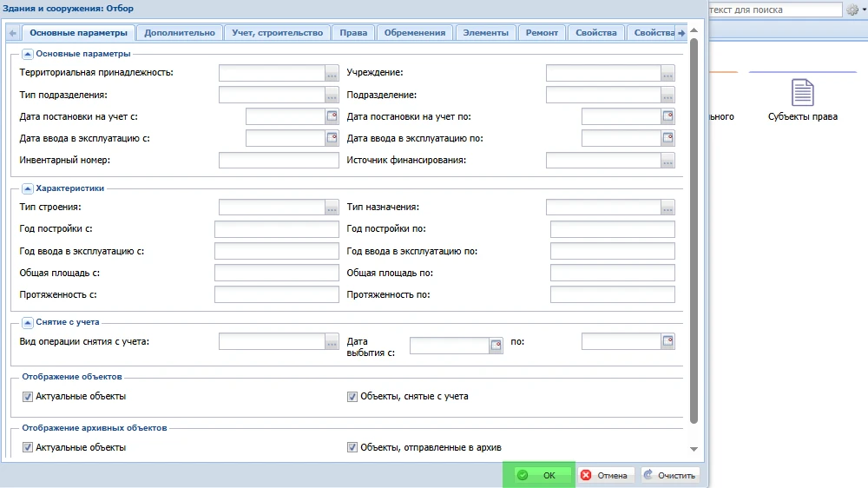Viewport: 868px width, 488px height.
Task: Click the Год ввода в эксплуатацию с field
Action: [x=276, y=251]
